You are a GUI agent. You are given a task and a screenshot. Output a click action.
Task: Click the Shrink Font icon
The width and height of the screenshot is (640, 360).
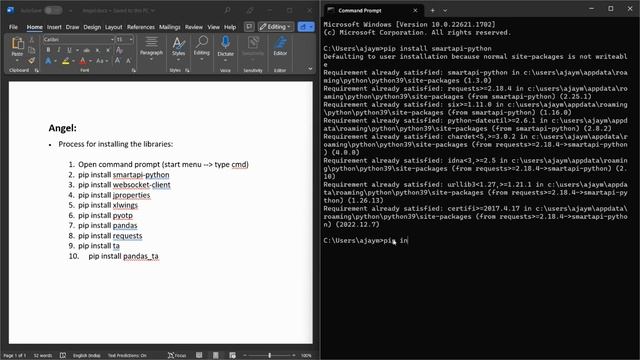coord(128,61)
